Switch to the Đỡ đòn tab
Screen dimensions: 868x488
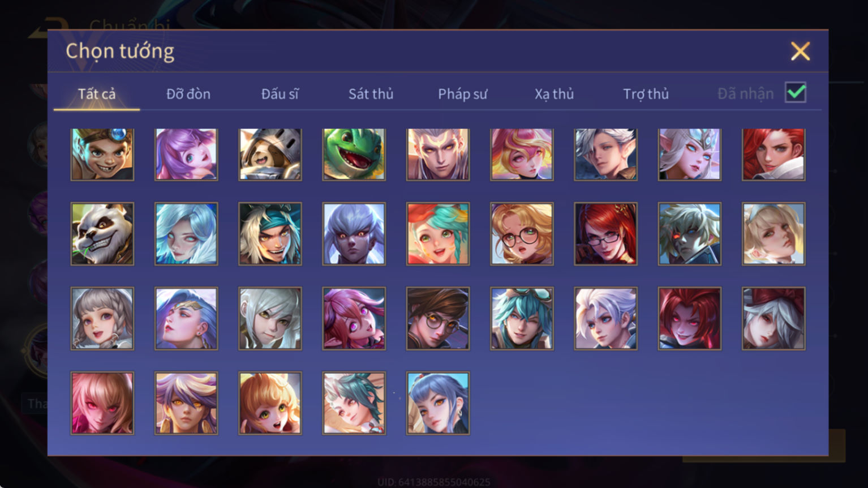tap(188, 94)
